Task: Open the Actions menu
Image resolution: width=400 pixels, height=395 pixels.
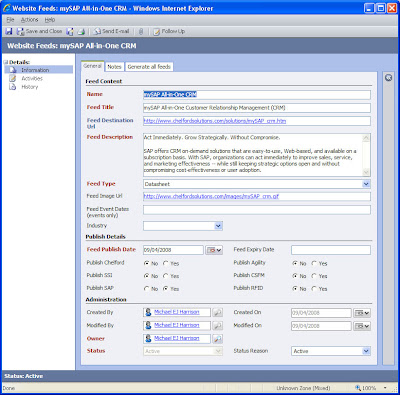Action: (x=29, y=20)
